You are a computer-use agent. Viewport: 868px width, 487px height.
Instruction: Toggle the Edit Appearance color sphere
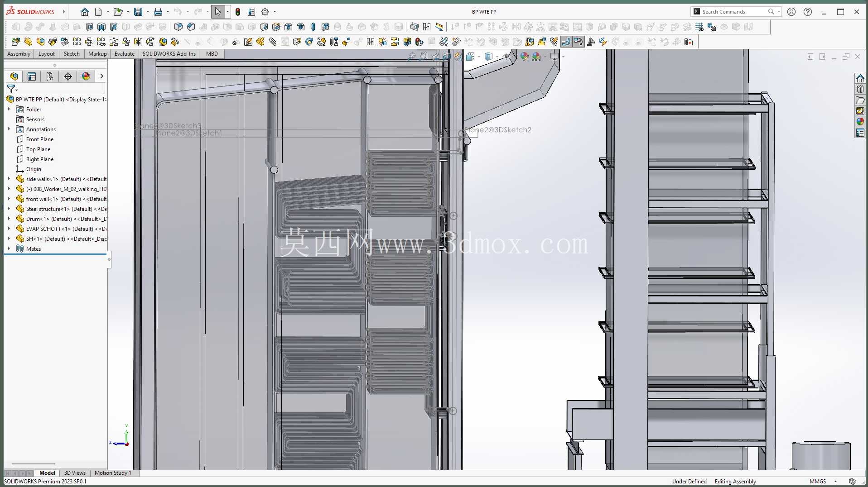(x=525, y=57)
